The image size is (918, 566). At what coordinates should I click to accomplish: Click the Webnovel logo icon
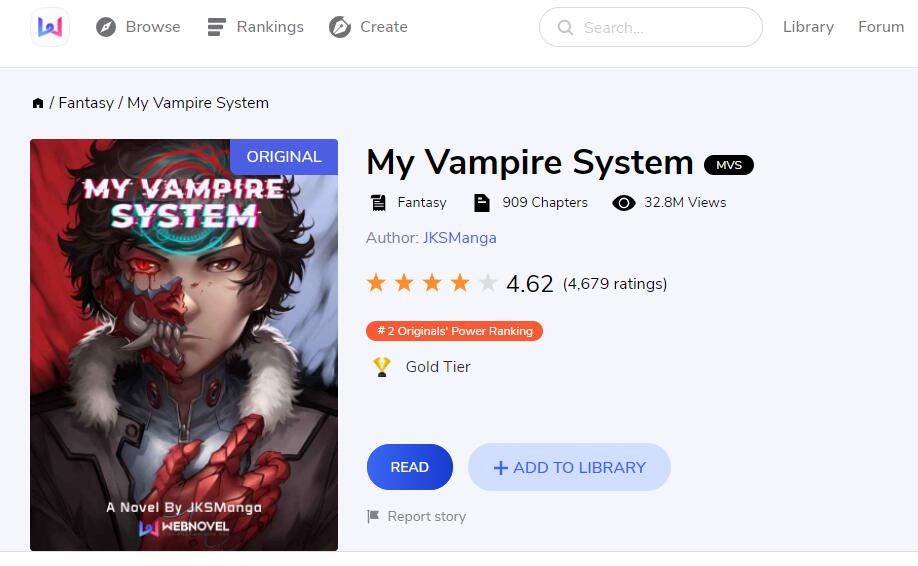(50, 27)
